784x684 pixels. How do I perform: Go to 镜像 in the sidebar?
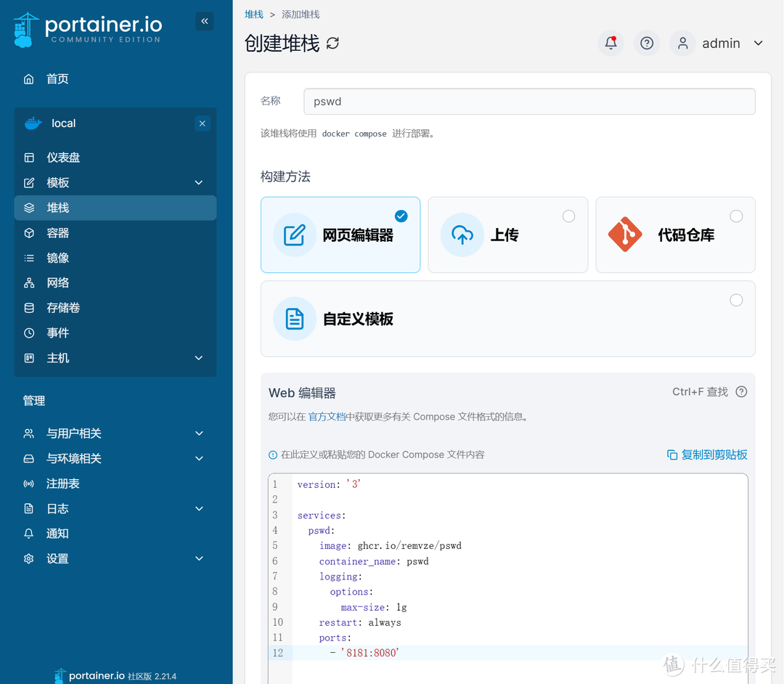click(x=58, y=258)
